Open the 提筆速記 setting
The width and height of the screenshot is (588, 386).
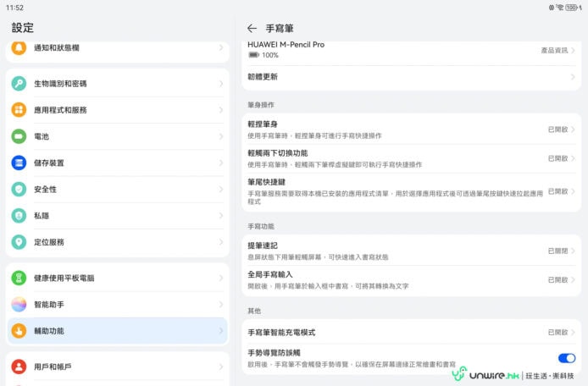pos(412,251)
